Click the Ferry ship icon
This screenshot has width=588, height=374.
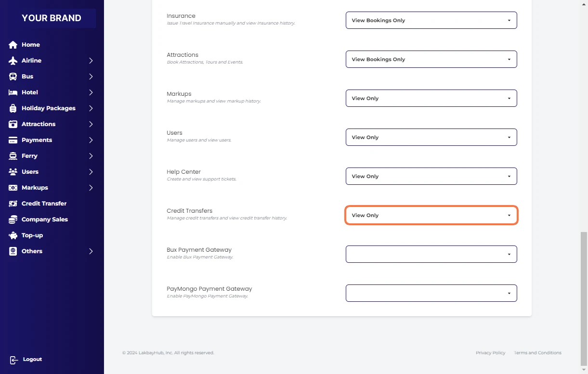[x=13, y=156]
